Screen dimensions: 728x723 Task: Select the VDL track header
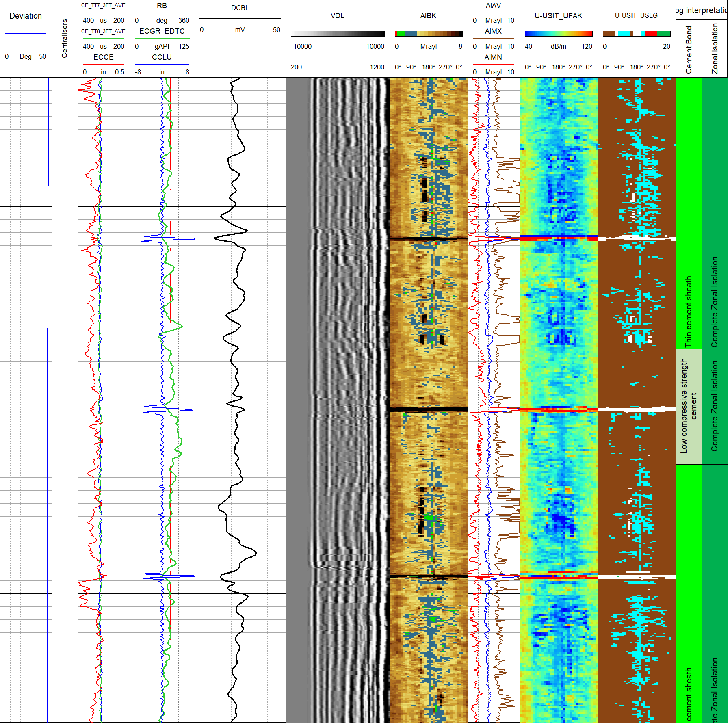338,16
